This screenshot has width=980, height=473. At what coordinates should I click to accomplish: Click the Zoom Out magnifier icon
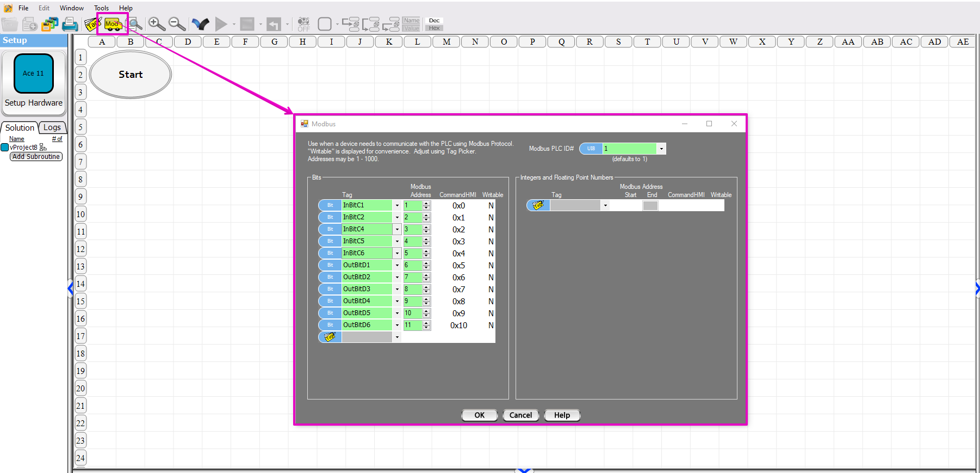(177, 24)
